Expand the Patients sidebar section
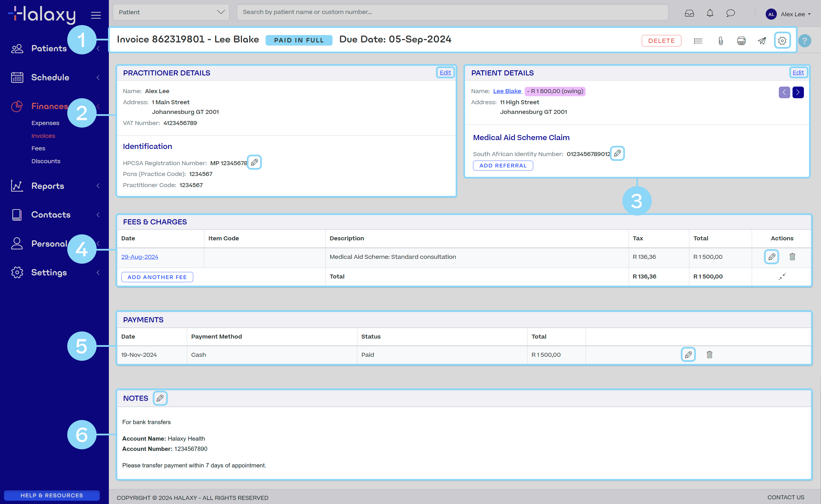The height and width of the screenshot is (504, 821). [x=98, y=49]
